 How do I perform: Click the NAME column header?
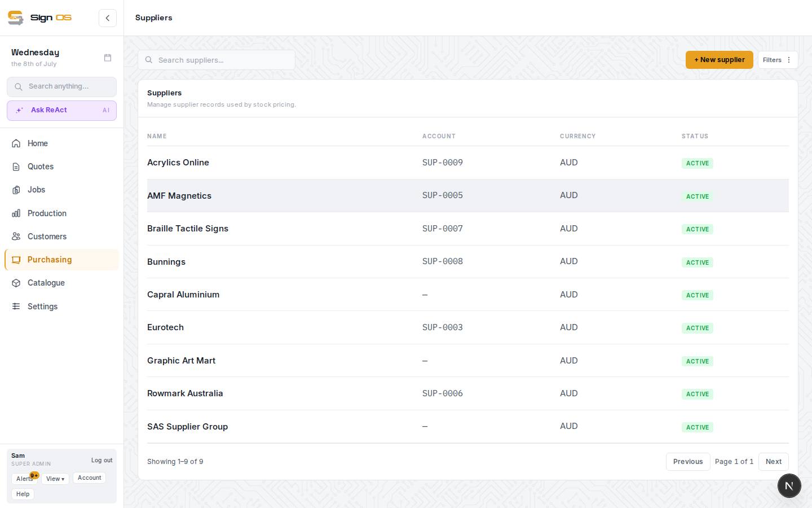point(157,136)
